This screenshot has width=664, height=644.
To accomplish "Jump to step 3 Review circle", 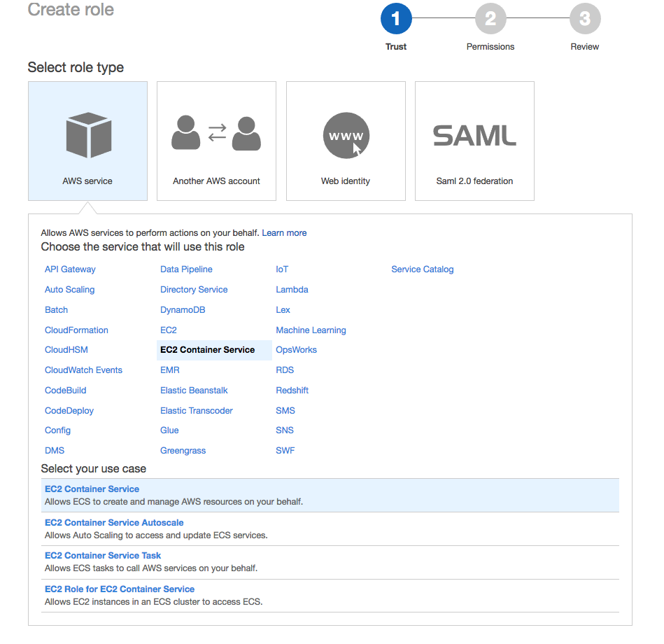I will point(585,19).
